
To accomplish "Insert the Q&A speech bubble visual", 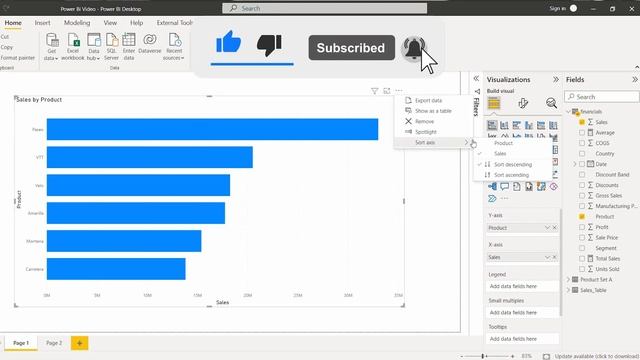I will pyautogui.click(x=504, y=187).
